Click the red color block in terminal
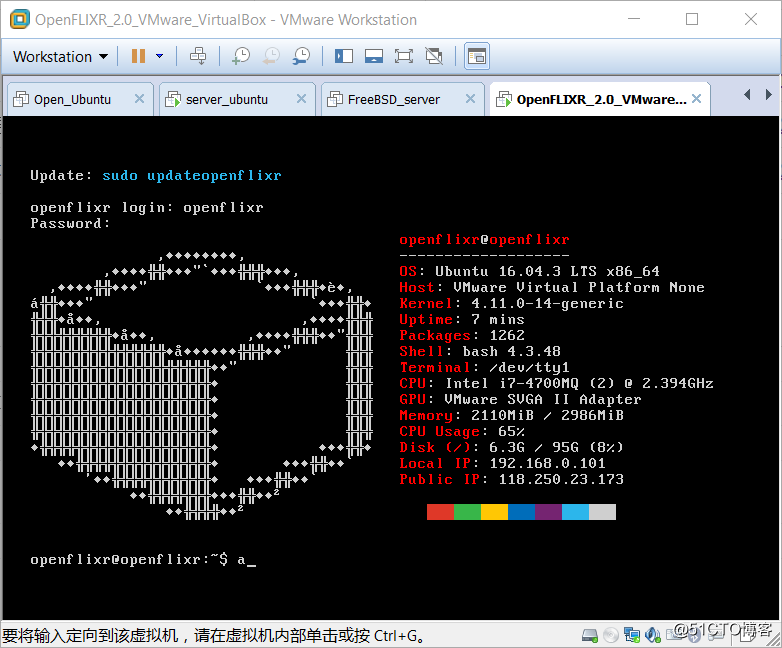This screenshot has width=782, height=648. [x=440, y=512]
